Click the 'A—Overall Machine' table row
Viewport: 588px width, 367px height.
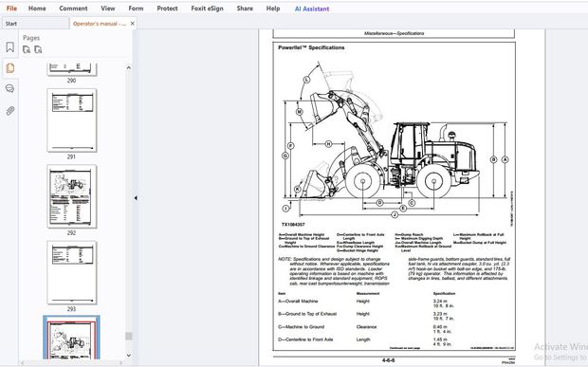(394, 303)
